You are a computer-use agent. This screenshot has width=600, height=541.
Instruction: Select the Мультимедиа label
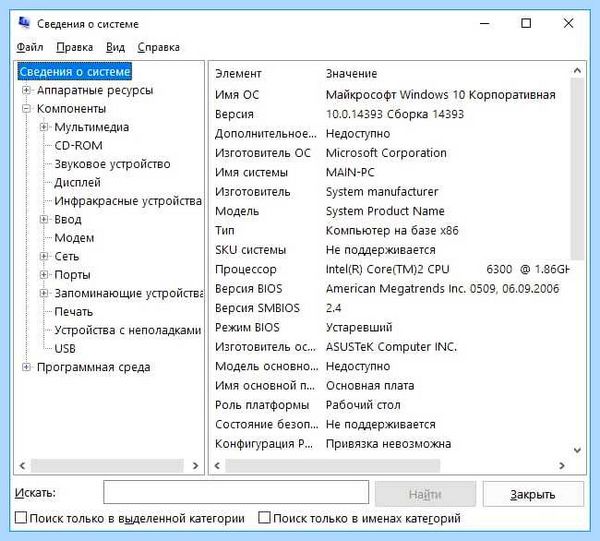[x=91, y=127]
